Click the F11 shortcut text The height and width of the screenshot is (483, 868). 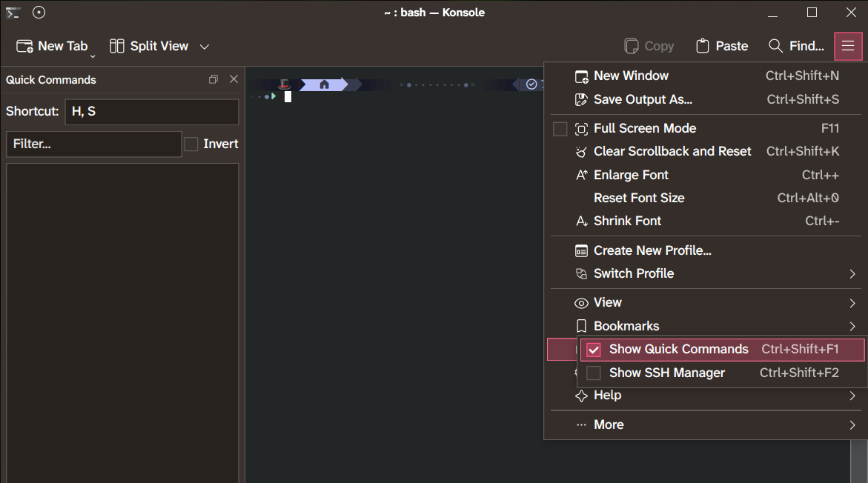coord(829,128)
